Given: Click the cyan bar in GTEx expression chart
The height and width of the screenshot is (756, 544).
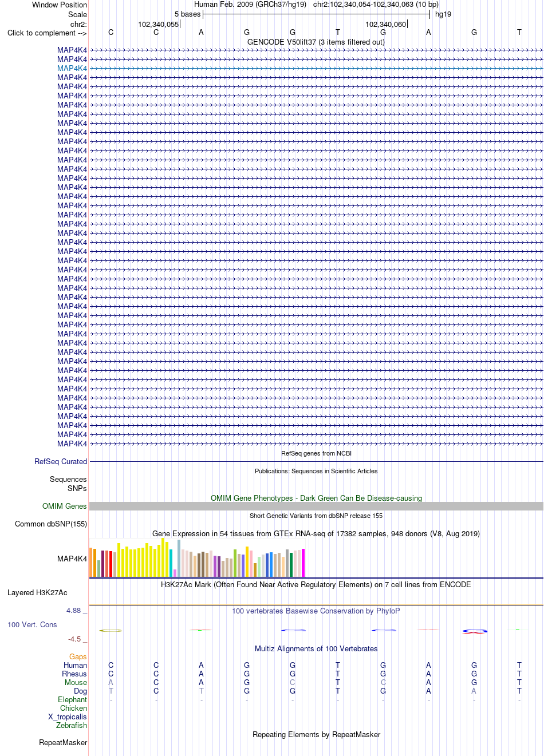Looking at the screenshot, I should pyautogui.click(x=171, y=563).
